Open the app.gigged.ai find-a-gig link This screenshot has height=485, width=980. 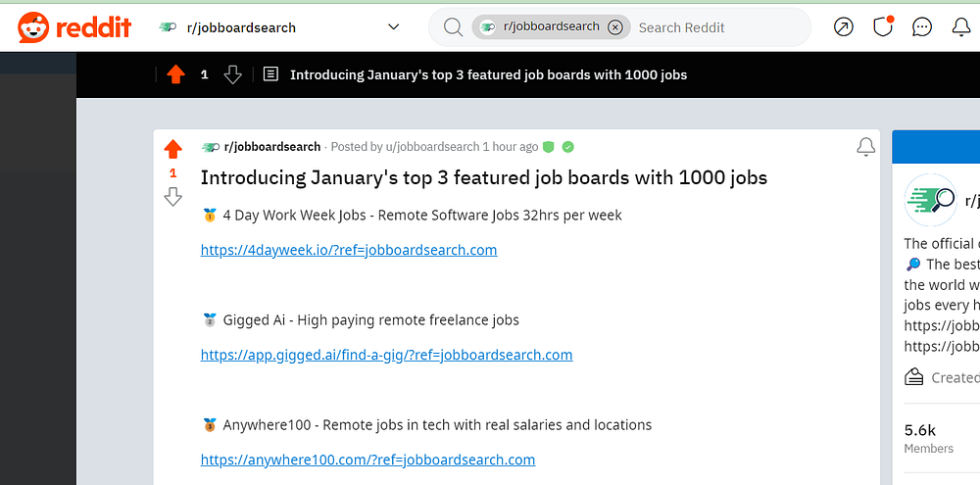pos(386,355)
